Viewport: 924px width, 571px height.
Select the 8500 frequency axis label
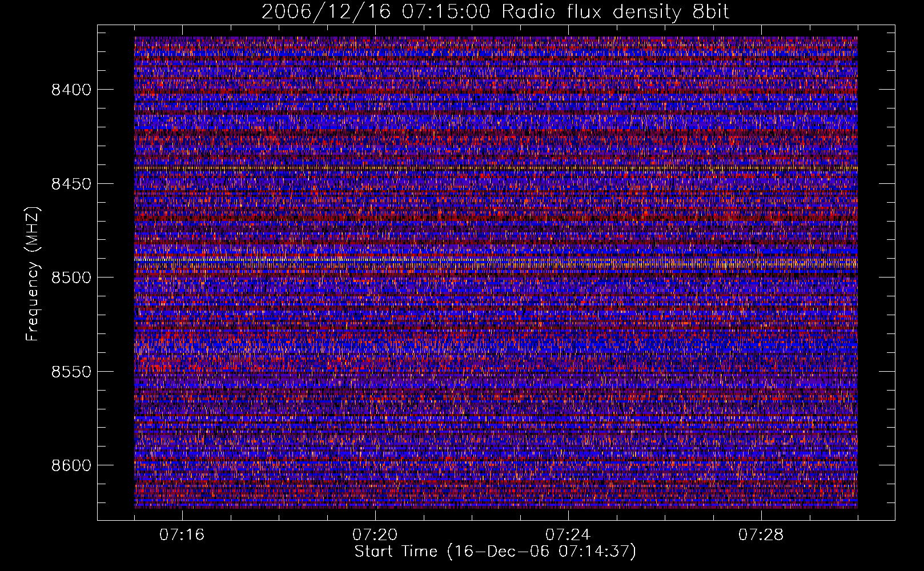click(71, 278)
